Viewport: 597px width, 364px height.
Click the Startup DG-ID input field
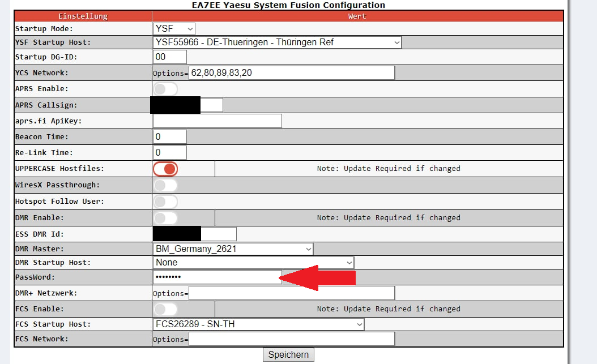pyautogui.click(x=170, y=57)
